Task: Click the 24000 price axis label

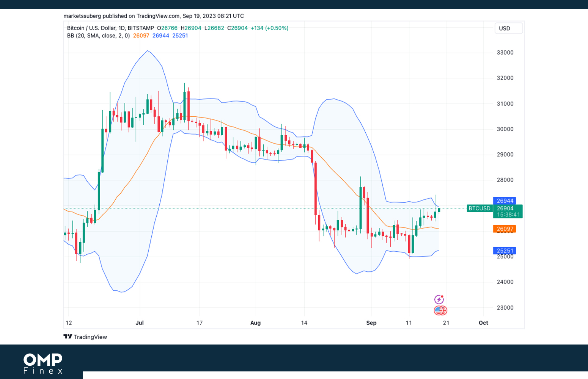Action: pos(505,282)
